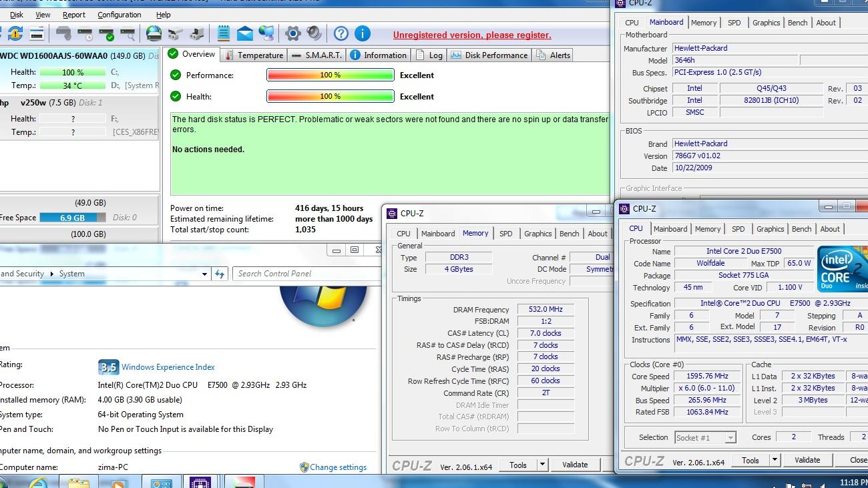
Task: Click the disk with green checkmark toolbar icon
Action: [x=106, y=33]
